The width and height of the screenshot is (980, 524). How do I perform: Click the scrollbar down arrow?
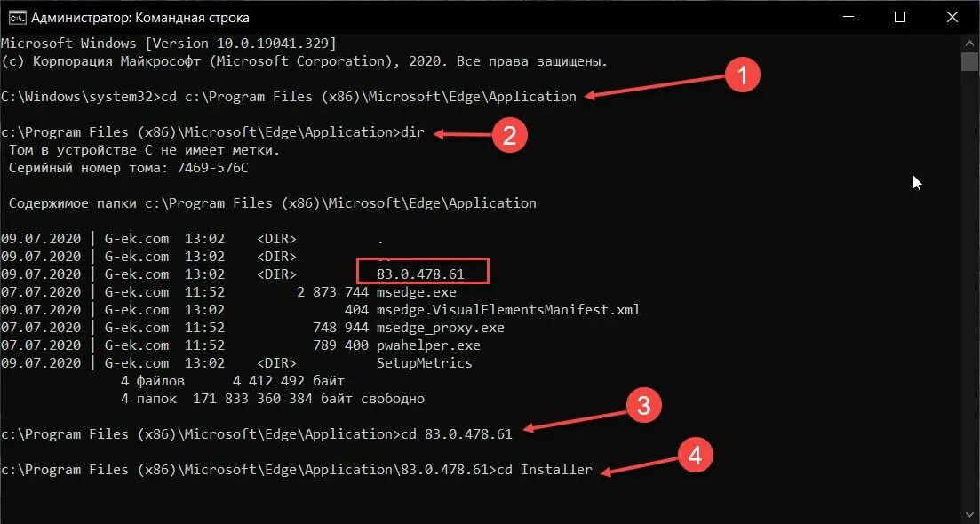[x=969, y=516]
